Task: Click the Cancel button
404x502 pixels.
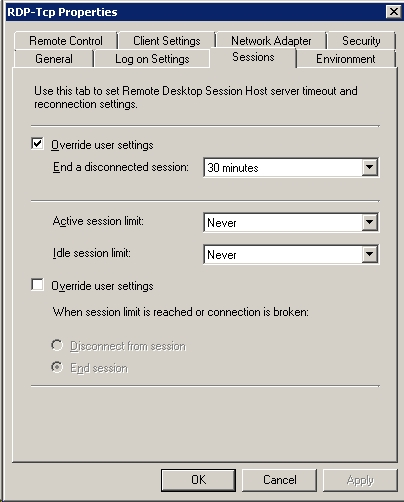Action: click(279, 480)
